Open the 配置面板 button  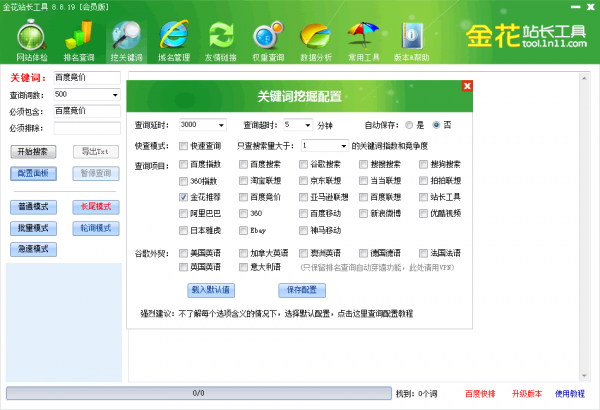pos(33,173)
